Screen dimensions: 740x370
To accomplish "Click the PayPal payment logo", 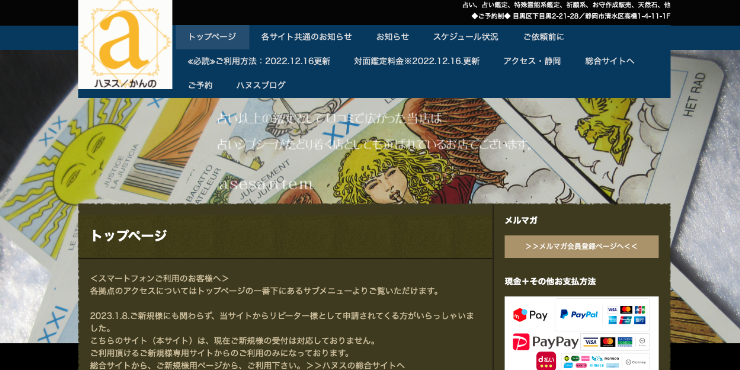I will point(579,314).
